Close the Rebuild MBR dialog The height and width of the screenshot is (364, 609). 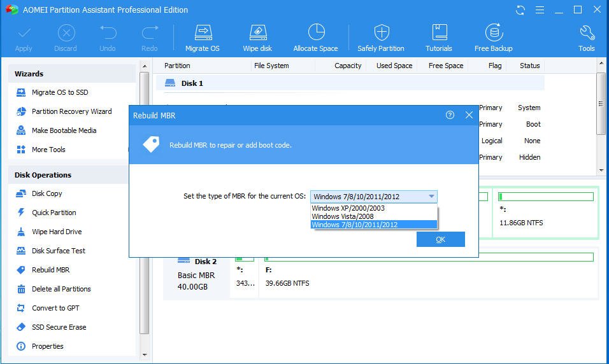click(x=469, y=115)
